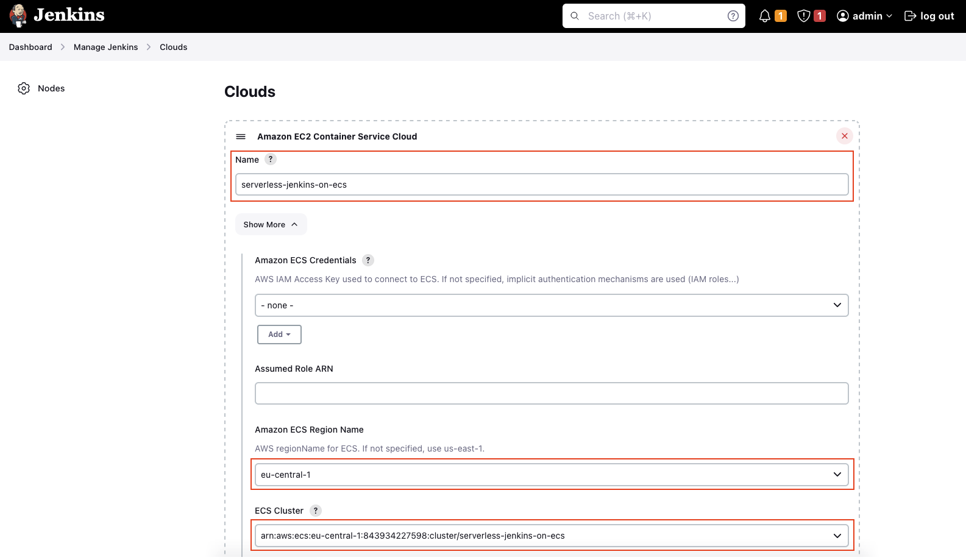This screenshot has height=560, width=966.
Task: Click the cloud Name input field
Action: click(x=542, y=185)
